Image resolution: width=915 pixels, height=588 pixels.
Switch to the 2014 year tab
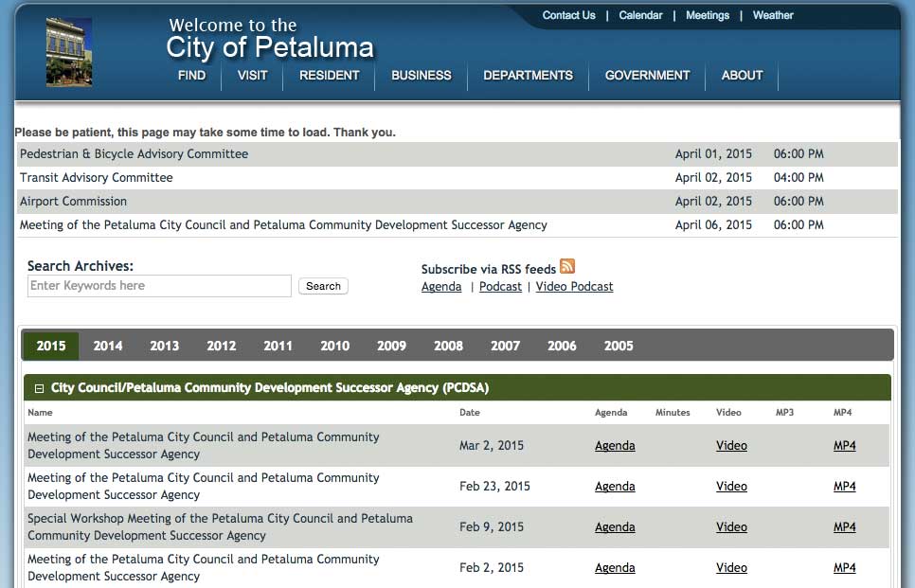click(108, 346)
